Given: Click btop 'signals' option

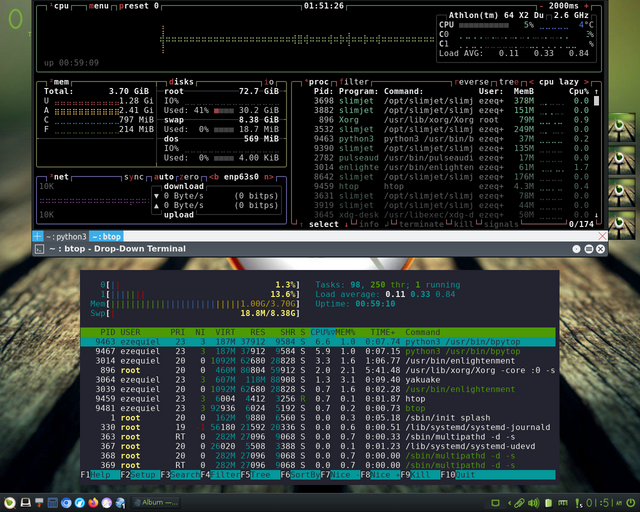Looking at the screenshot, I should tap(501, 224).
